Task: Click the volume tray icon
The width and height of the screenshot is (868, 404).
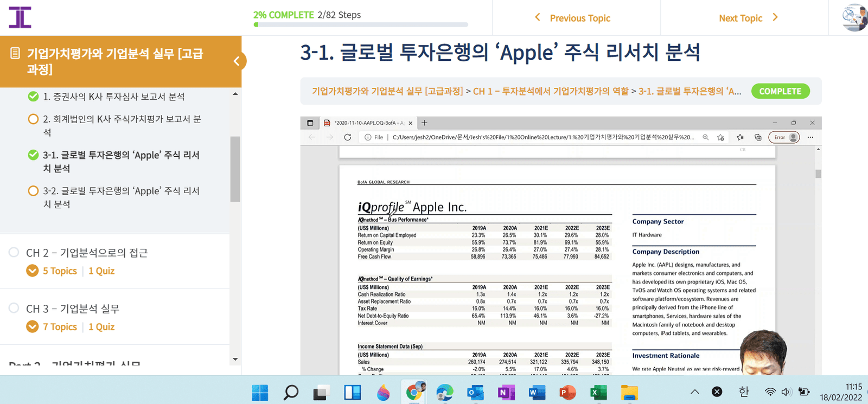Action: pyautogui.click(x=787, y=392)
